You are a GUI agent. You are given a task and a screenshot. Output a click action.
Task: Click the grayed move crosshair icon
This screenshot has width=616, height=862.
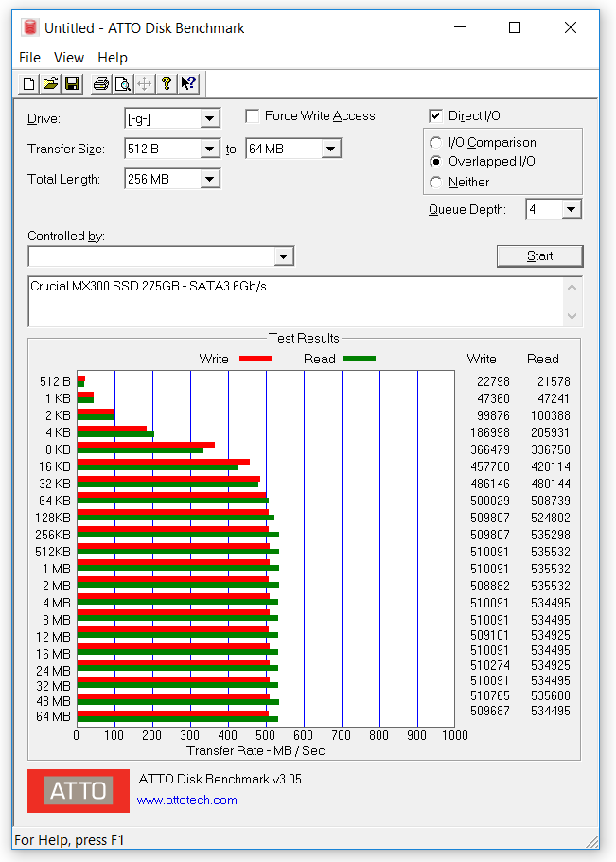tap(144, 83)
